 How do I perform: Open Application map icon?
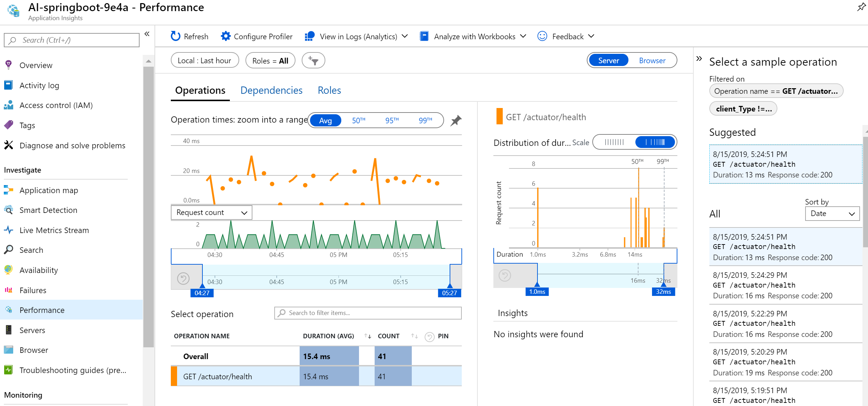[9, 190]
